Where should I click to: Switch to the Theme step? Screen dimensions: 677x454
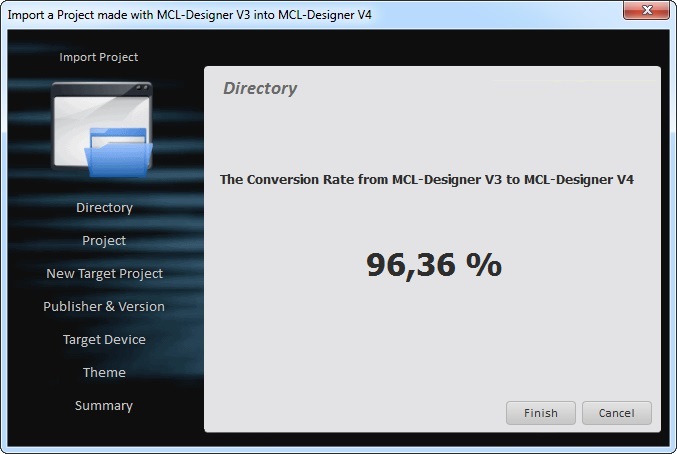point(104,373)
